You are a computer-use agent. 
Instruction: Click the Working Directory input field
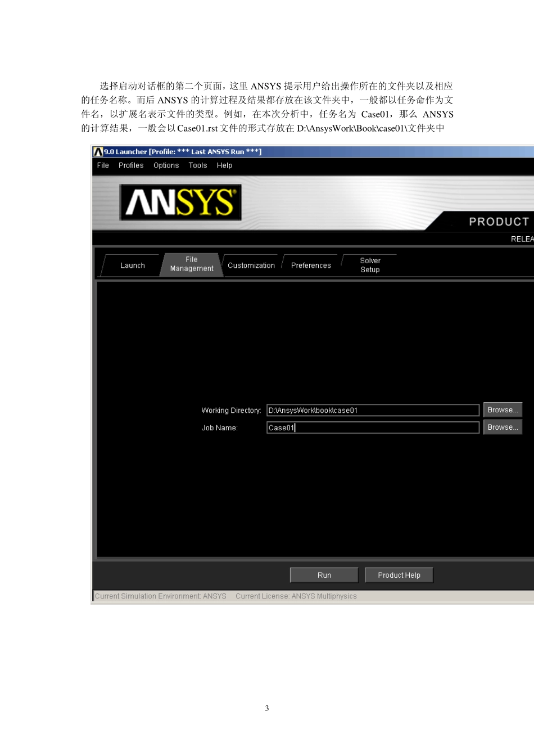373,410
